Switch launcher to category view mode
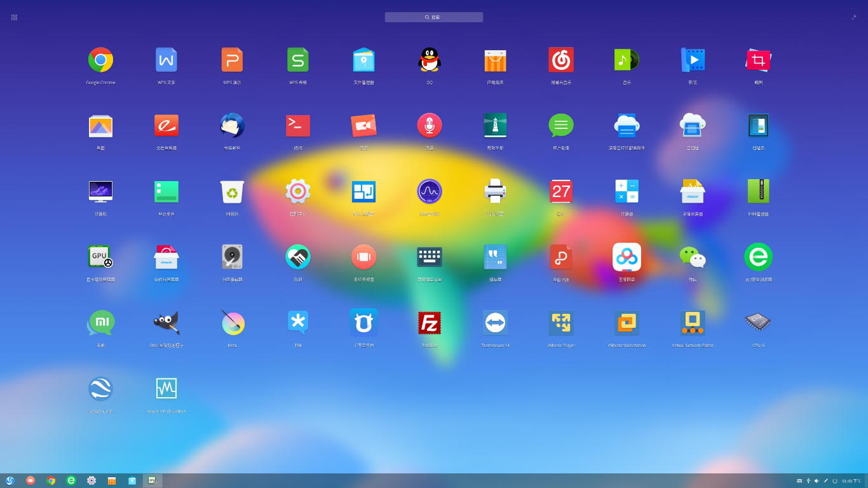The image size is (868, 488). click(14, 17)
